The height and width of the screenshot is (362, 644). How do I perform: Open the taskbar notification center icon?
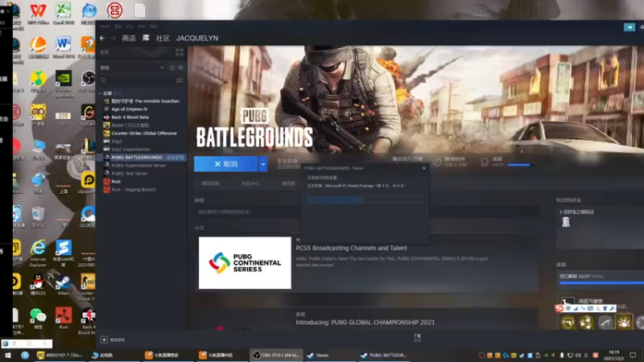[x=634, y=355]
